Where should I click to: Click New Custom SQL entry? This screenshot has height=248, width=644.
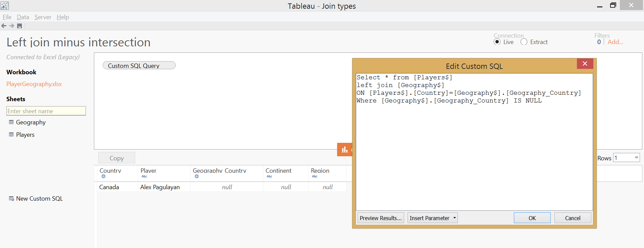pyautogui.click(x=39, y=199)
